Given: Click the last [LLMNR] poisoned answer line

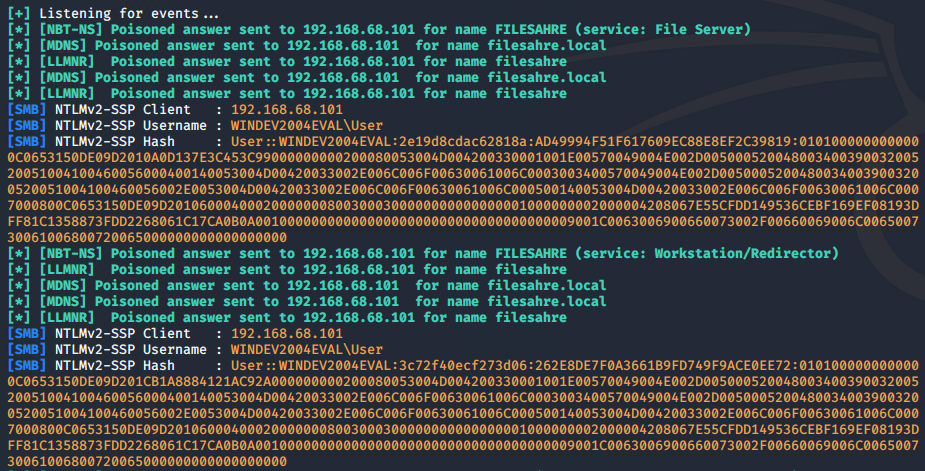Looking at the screenshot, I should (x=287, y=318).
